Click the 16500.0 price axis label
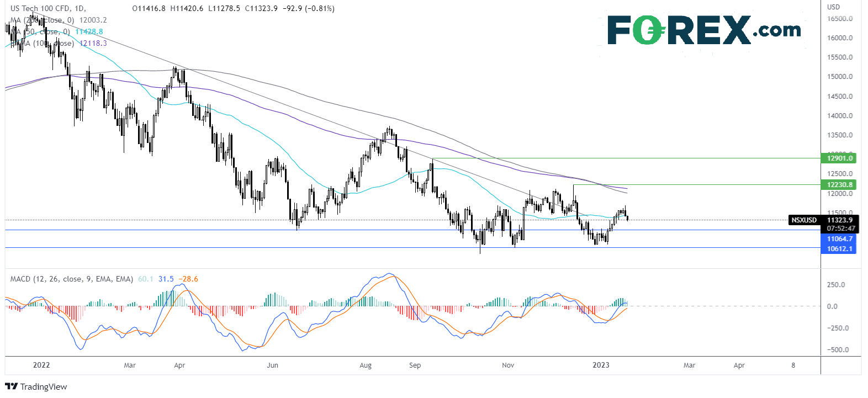The image size is (868, 398). point(839,18)
